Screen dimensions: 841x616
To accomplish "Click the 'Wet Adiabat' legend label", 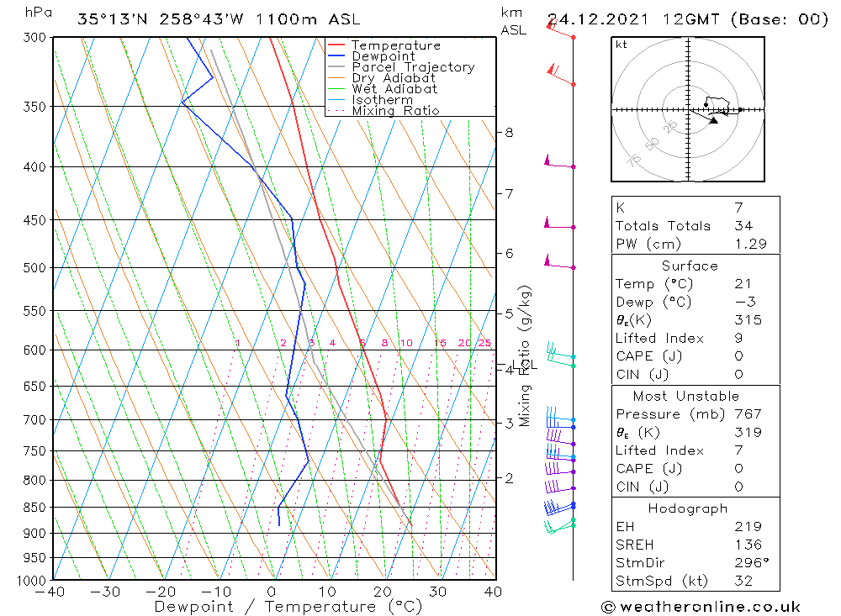I will pos(394,89).
